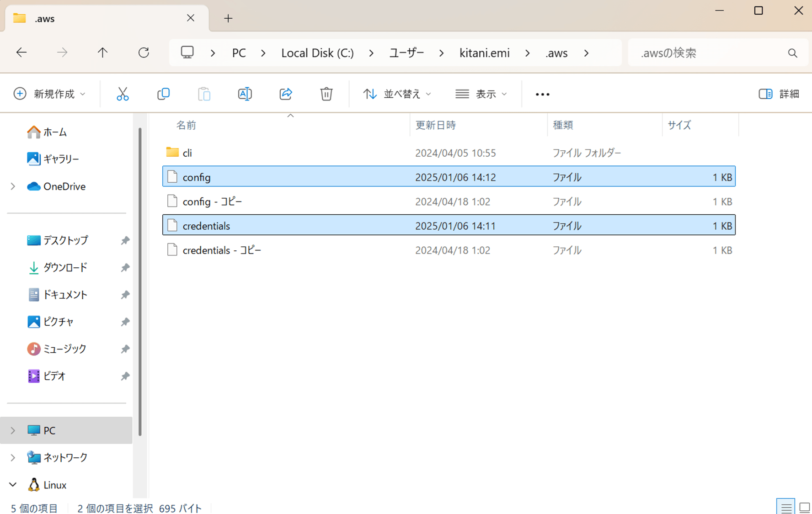Click PC in the address breadcrumb
Screen dimensions: 812x514
(239, 53)
